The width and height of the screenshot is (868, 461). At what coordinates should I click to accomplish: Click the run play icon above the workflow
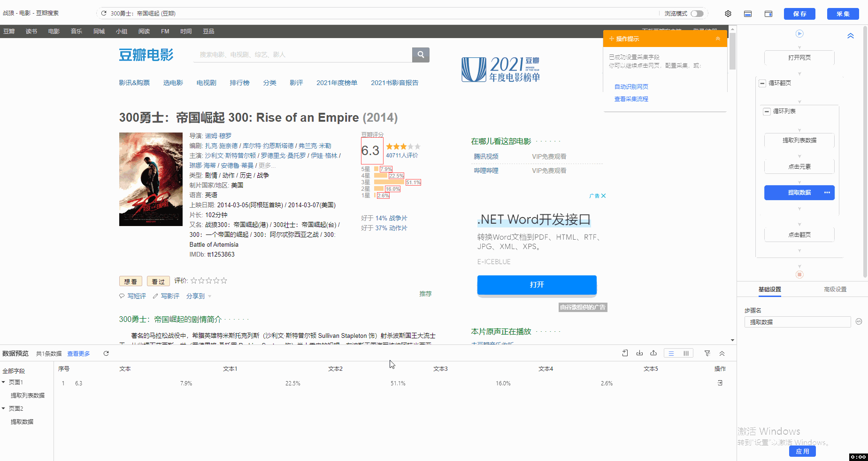pyautogui.click(x=799, y=34)
